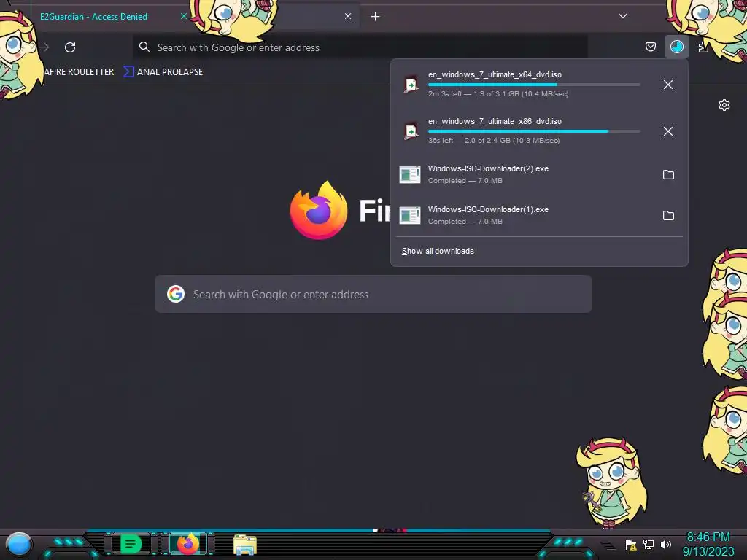This screenshot has width=747, height=560.
Task: Click the Windows-ISO-Downloader(2).exe file icon
Action: pos(410,175)
